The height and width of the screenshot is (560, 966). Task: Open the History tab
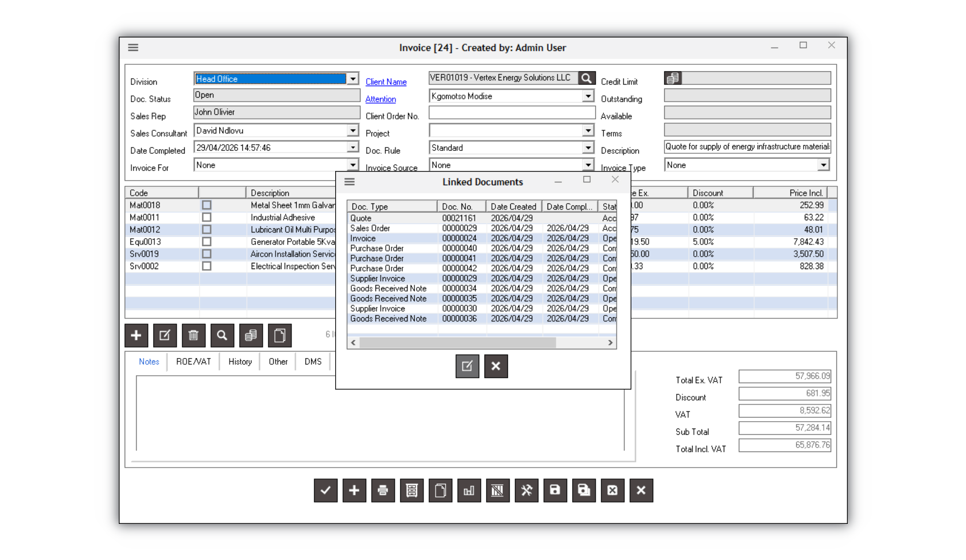coord(240,361)
